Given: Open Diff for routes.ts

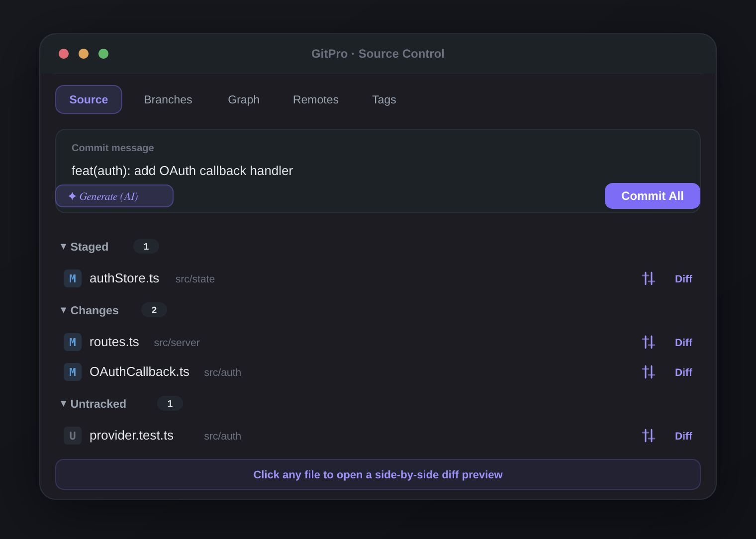Looking at the screenshot, I should [x=683, y=342].
